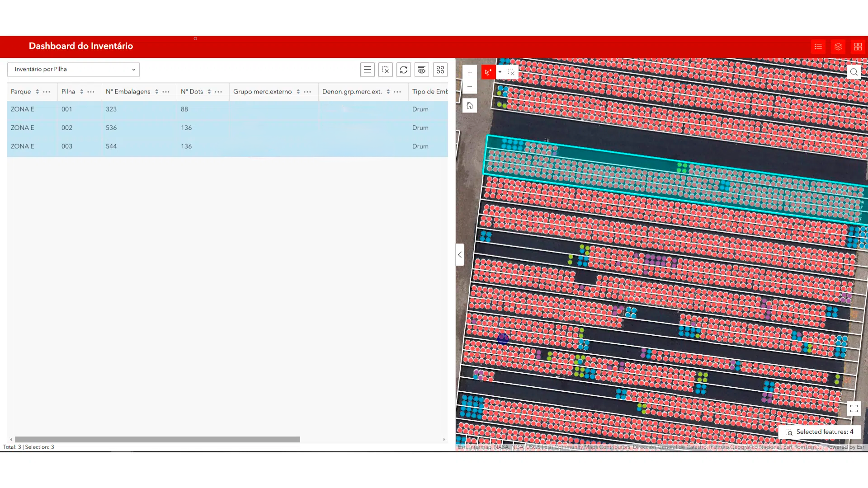Viewport: 868px width, 488px height.
Task: Toggle show/hide columns eye icon
Action: (x=421, y=70)
